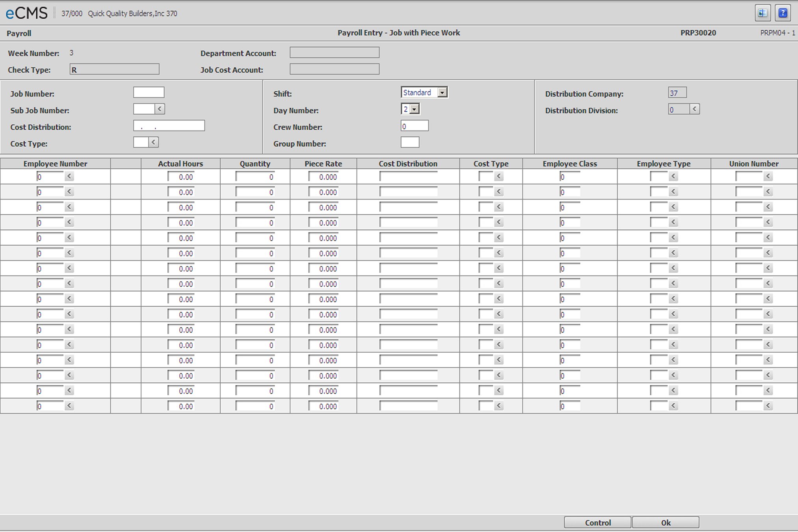Open Union Number lookup in the third grid row
Image resolution: width=798 pixels, height=532 pixels.
768,207
